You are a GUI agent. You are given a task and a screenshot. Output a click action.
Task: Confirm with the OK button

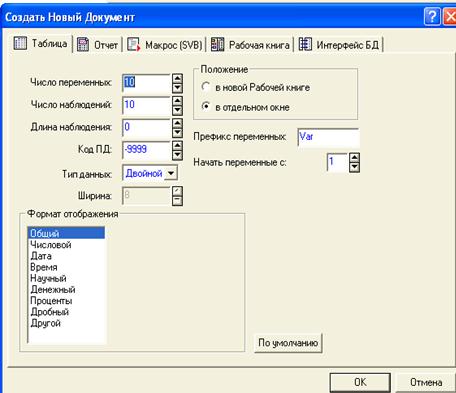[x=360, y=382]
